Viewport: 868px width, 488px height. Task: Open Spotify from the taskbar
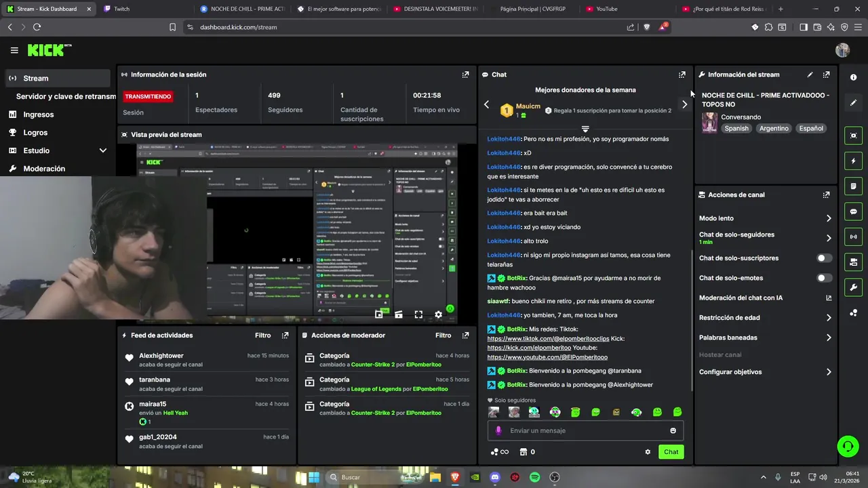click(534, 477)
